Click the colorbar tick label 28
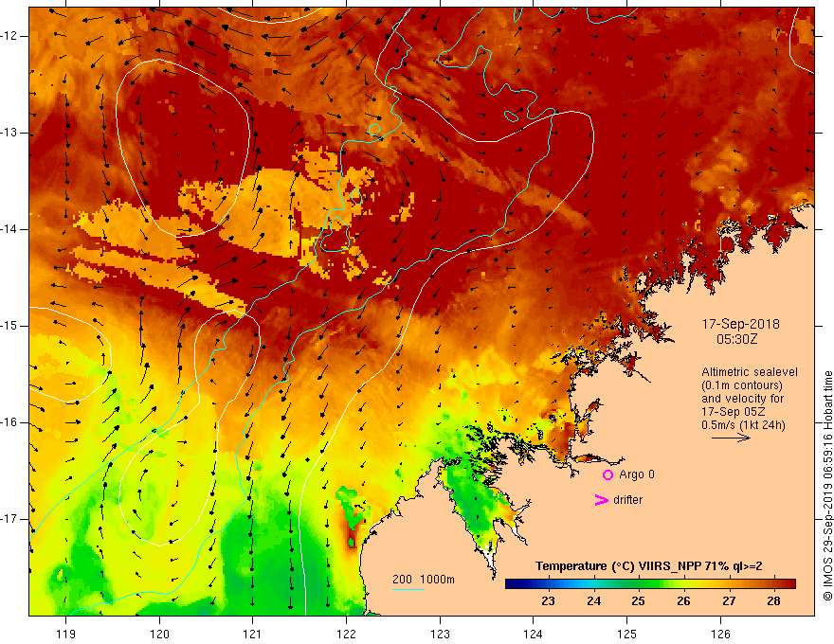This screenshot has height=644, width=834. [x=774, y=601]
